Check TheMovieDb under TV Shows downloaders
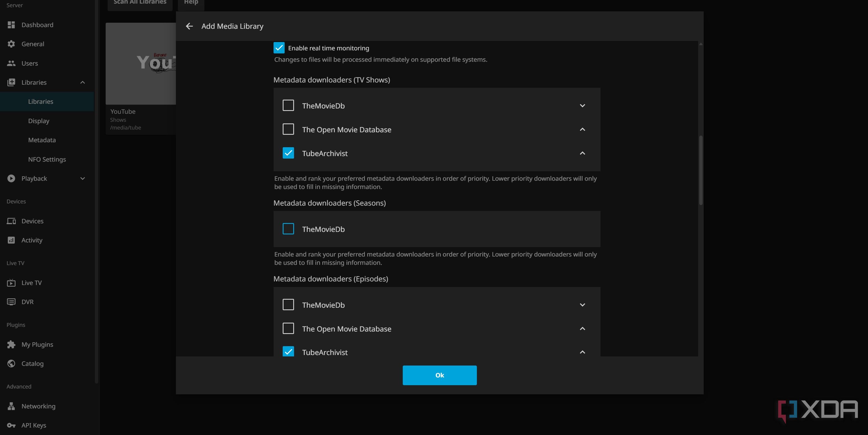 tap(288, 105)
